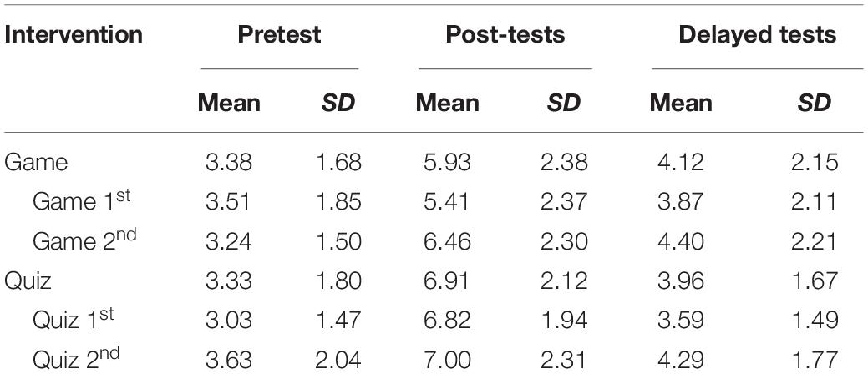Screen dimensions: 868x374
Task: Click the Game 2nd row label
Action: coord(84,240)
